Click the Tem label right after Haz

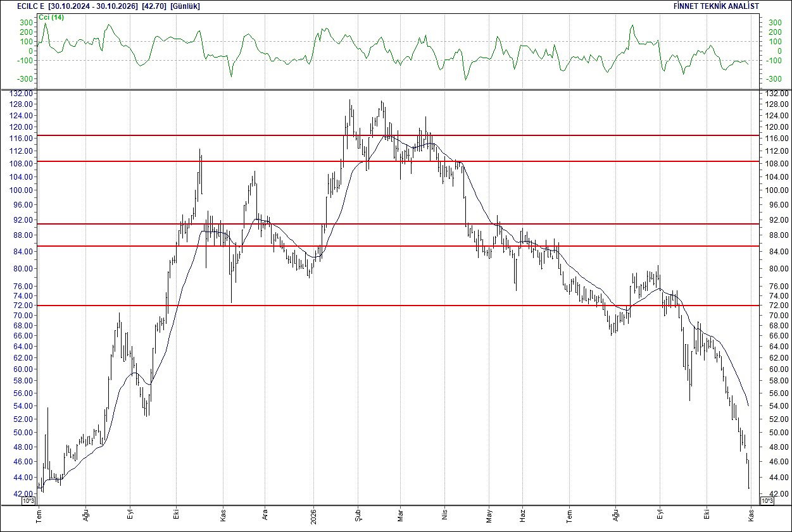(x=569, y=517)
